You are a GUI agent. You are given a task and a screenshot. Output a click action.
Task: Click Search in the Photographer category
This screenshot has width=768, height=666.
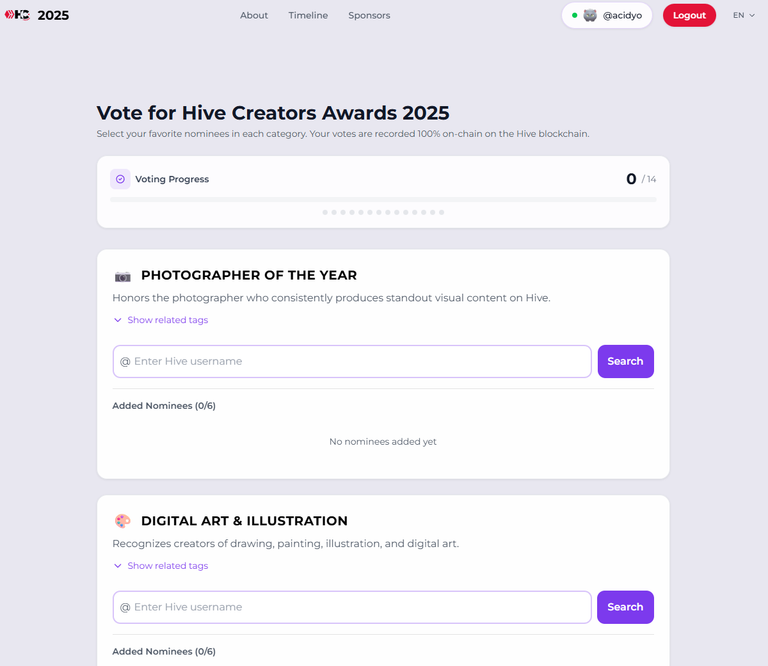pyautogui.click(x=625, y=361)
